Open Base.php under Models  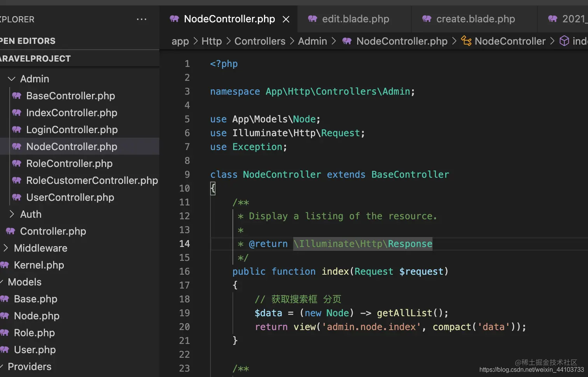click(x=35, y=299)
